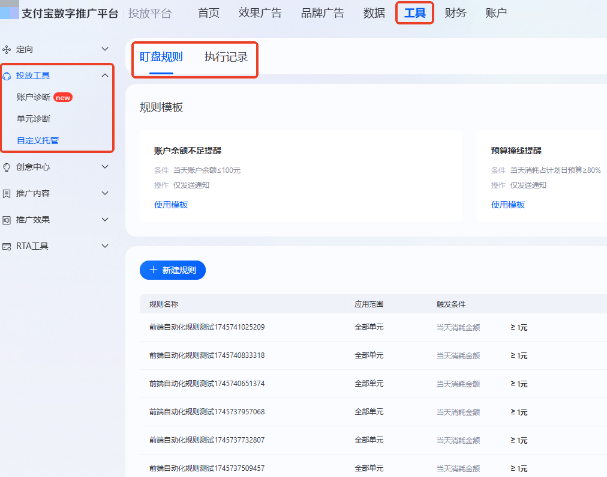Screen dimensions: 607x477
Task: Expand the RTA工具 section chevron
Action: pos(105,245)
